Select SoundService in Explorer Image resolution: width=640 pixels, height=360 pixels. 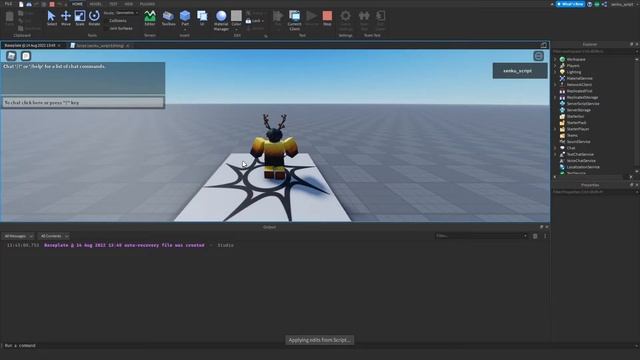[x=578, y=142]
